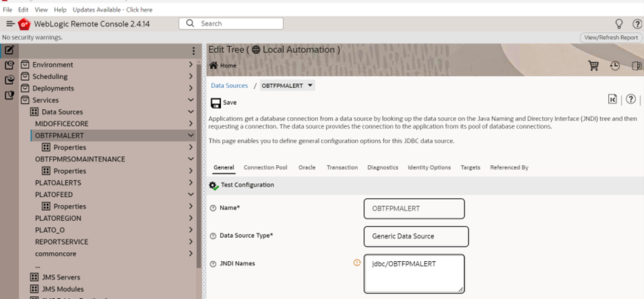The image size is (644, 299).
Task: Open the View menu
Action: coord(41,10)
